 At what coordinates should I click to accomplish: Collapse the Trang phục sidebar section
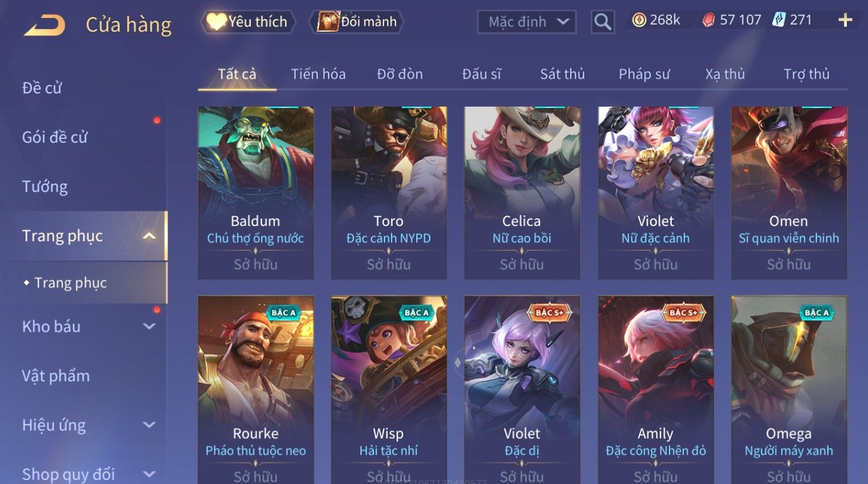point(149,236)
